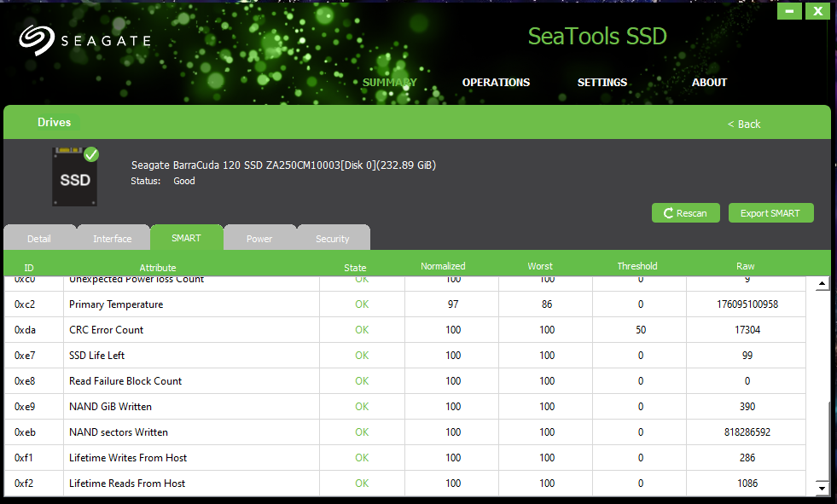Click the Export SMART button
The width and height of the screenshot is (837, 504).
coord(770,213)
